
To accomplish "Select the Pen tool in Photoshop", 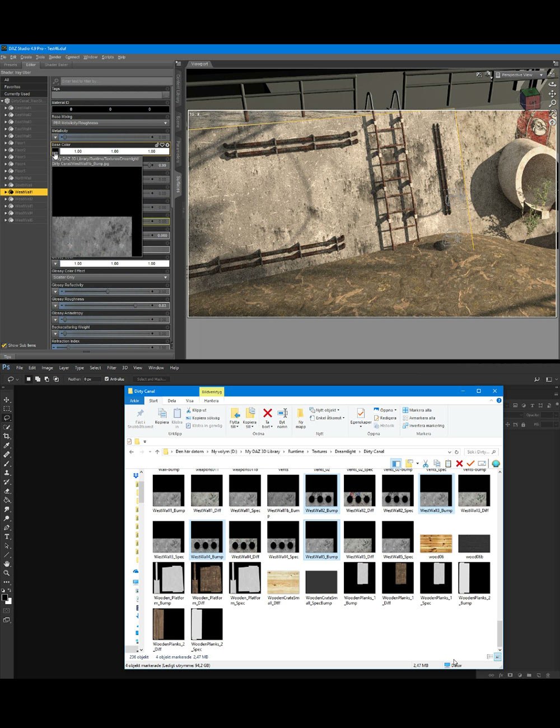I will tap(7, 528).
